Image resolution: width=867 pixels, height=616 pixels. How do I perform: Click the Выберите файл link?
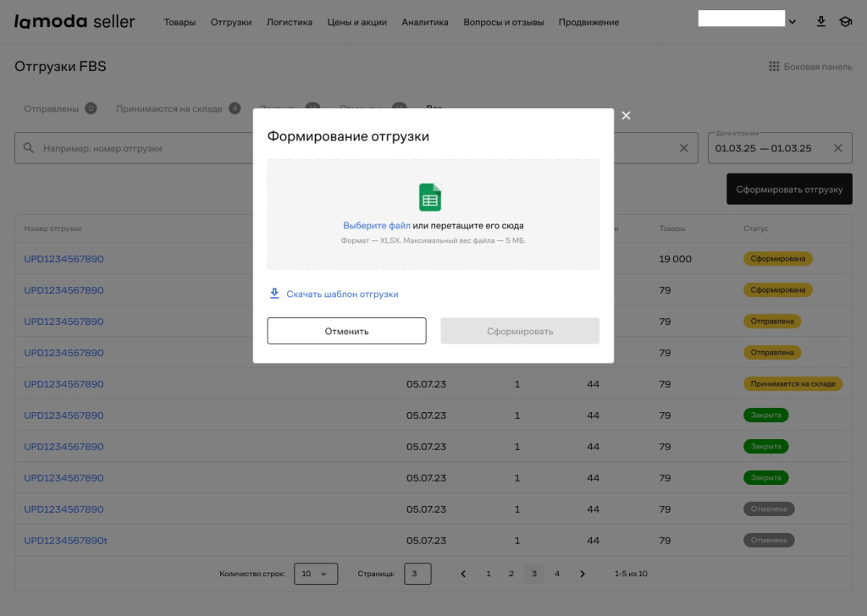point(376,226)
